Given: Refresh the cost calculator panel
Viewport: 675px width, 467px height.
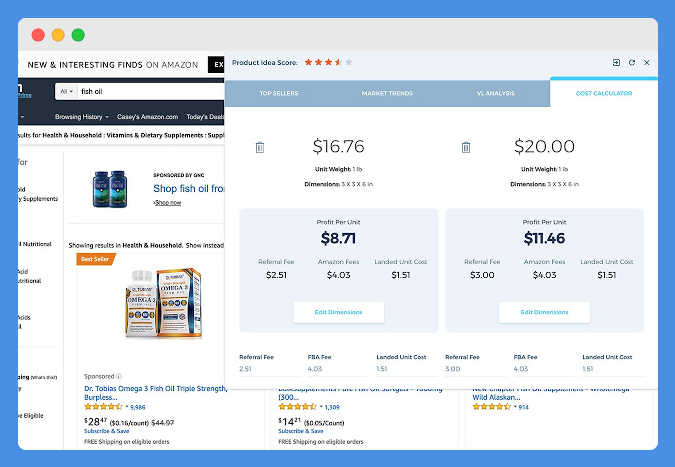Looking at the screenshot, I should pos(632,62).
